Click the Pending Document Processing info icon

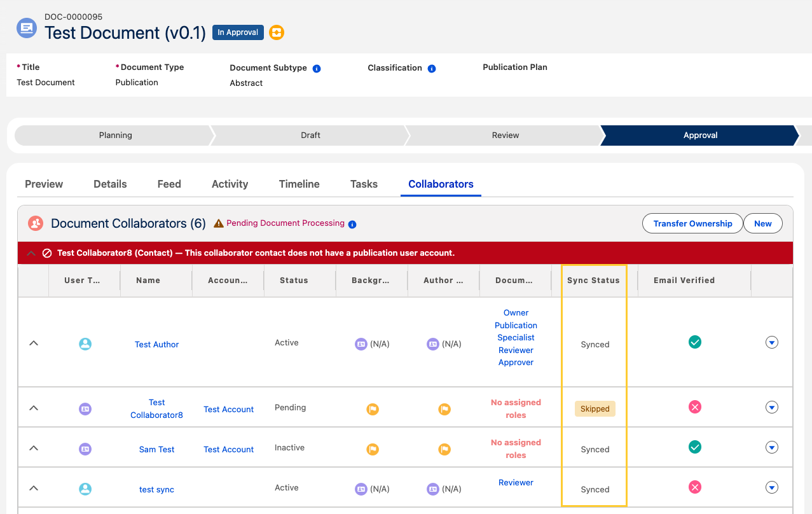(x=352, y=224)
